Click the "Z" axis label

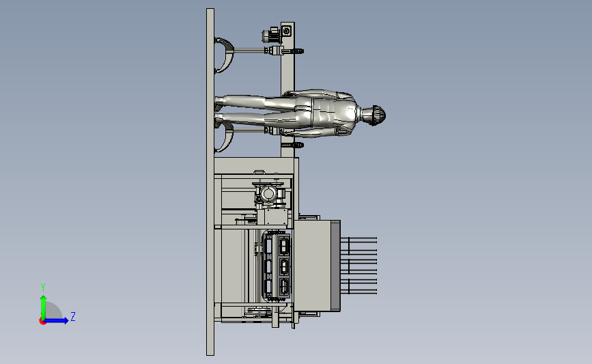point(73,316)
